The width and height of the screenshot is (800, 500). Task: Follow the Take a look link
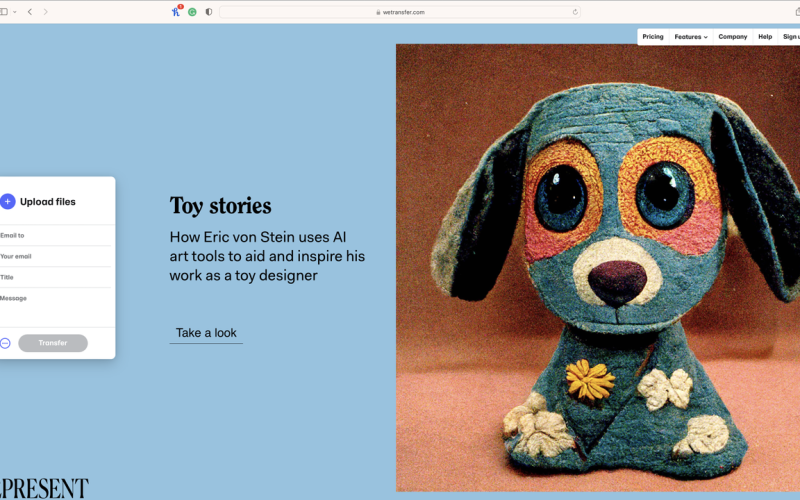pos(206,333)
